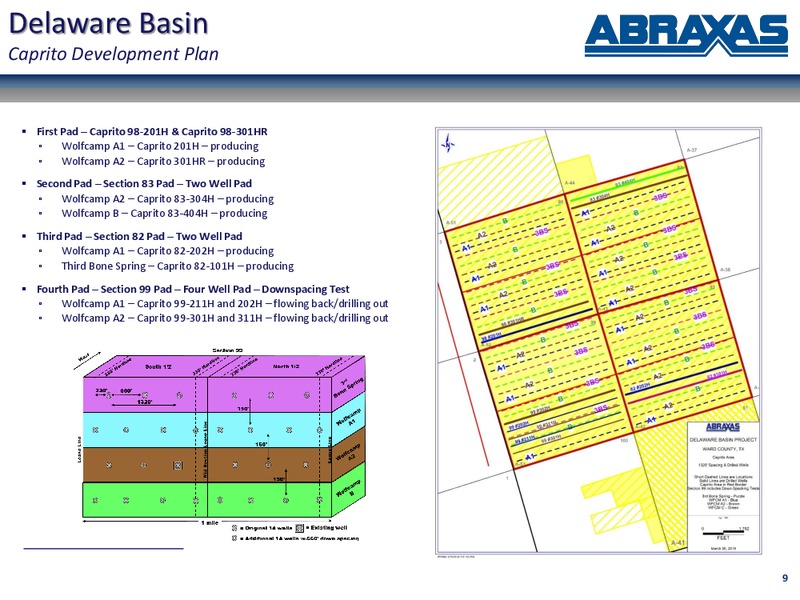The height and width of the screenshot is (600, 800).
Task: Click the ABRAXAS logo at top right
Action: [x=686, y=35]
